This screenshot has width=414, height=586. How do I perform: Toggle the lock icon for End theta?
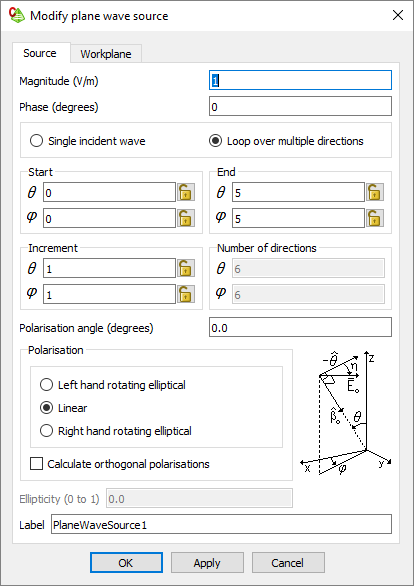coord(375,192)
